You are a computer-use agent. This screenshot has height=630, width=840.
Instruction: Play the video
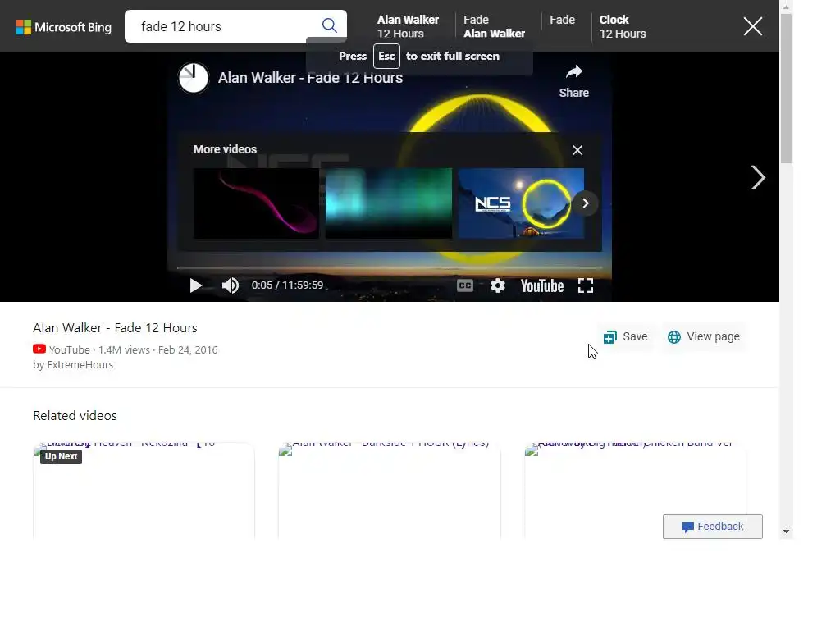(x=195, y=285)
